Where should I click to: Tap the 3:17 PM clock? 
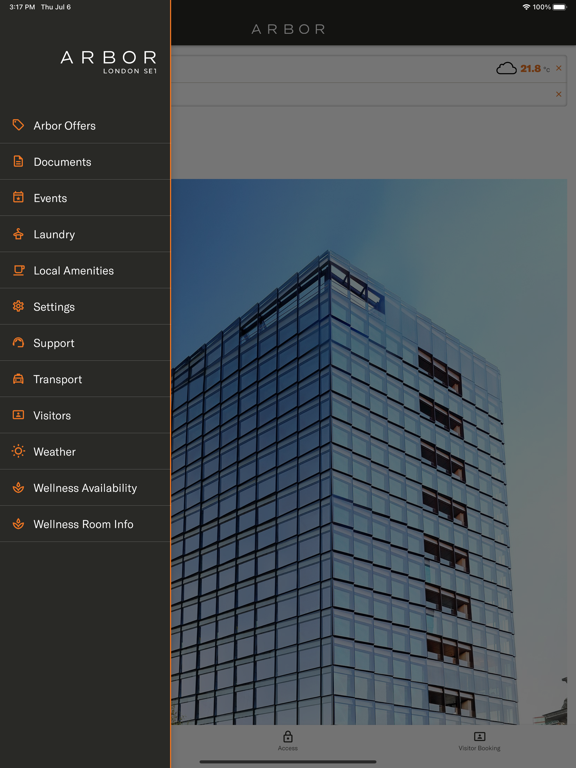click(x=22, y=7)
